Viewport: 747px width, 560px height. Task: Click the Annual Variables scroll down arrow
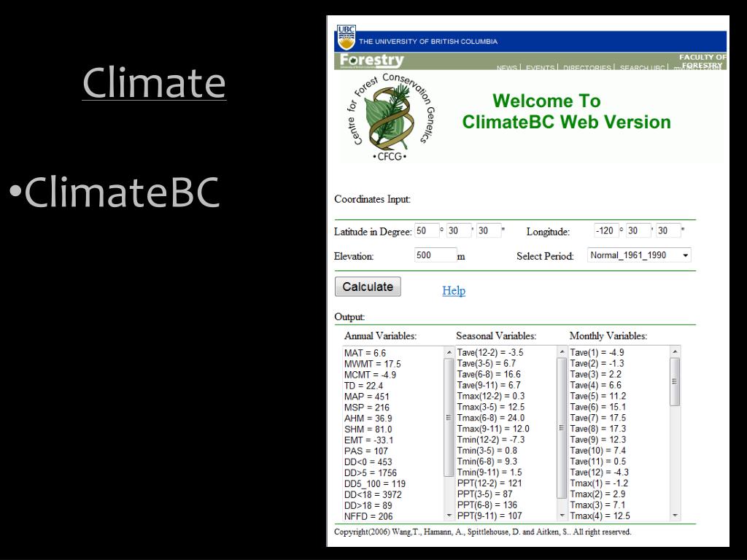pos(449,516)
